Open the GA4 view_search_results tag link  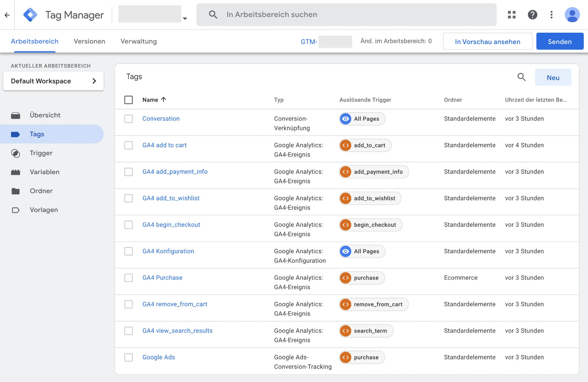point(177,330)
